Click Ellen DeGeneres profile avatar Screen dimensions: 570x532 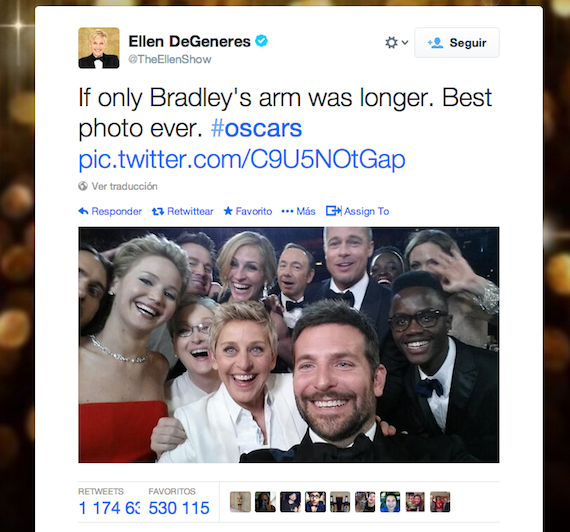point(99,48)
